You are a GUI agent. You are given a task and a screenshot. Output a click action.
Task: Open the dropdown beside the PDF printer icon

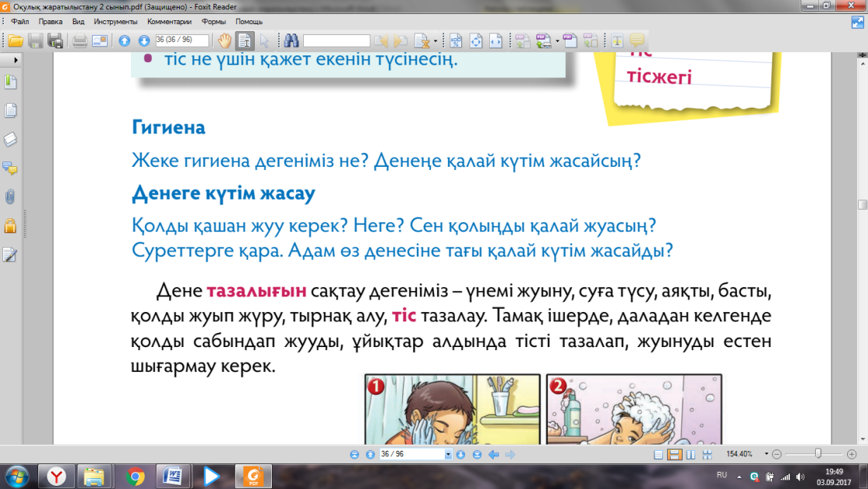(557, 41)
